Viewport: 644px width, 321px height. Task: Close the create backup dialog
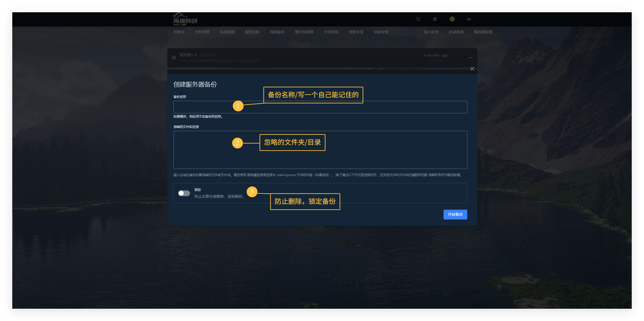coord(472,69)
